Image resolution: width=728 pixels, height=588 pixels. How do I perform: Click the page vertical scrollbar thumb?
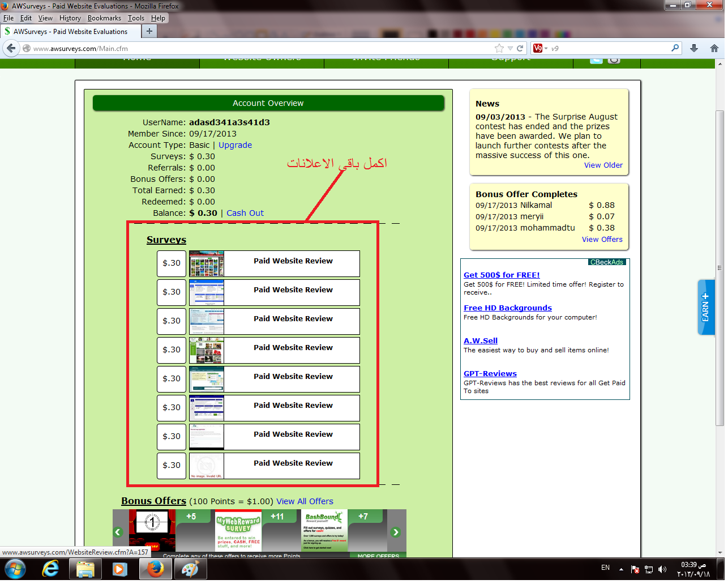pyautogui.click(x=720, y=267)
